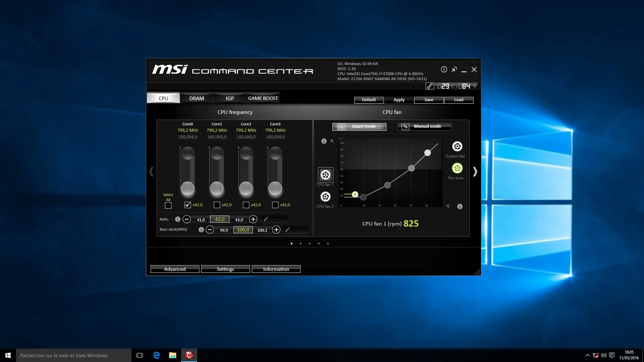Image resolution: width=644 pixels, height=362 pixels.
Task: Click the thermometer icon near the temperature display
Action: click(x=430, y=86)
